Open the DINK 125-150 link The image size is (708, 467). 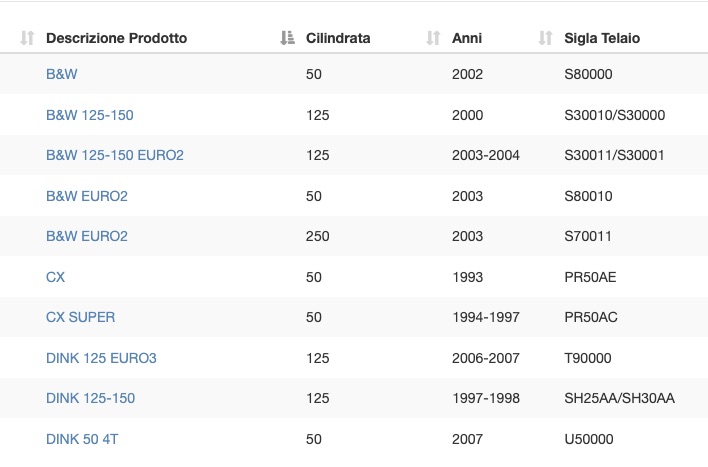coord(90,398)
